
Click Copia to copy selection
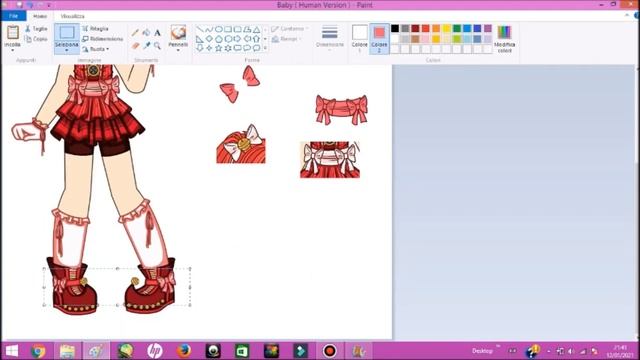tap(36, 39)
